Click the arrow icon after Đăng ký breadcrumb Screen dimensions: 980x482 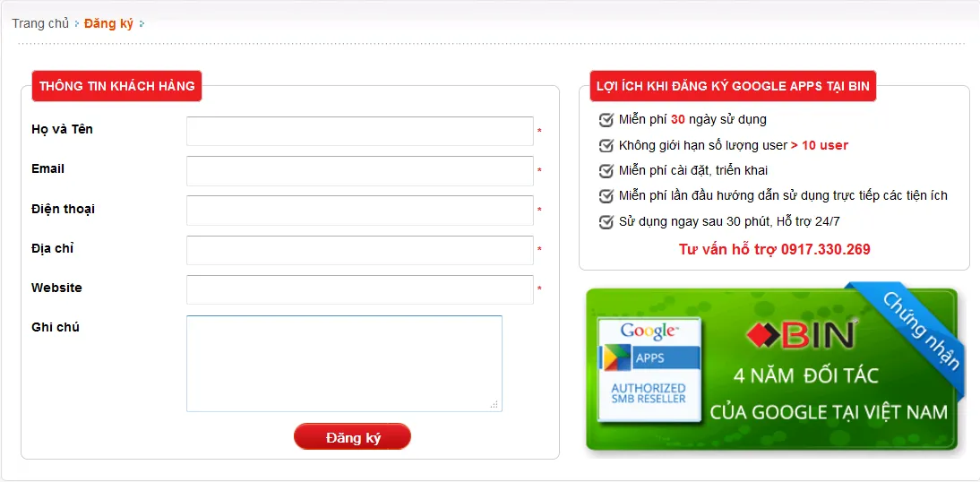142,24
